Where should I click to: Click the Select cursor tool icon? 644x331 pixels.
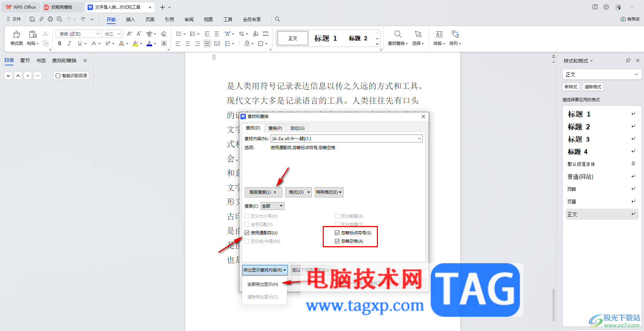tap(418, 34)
